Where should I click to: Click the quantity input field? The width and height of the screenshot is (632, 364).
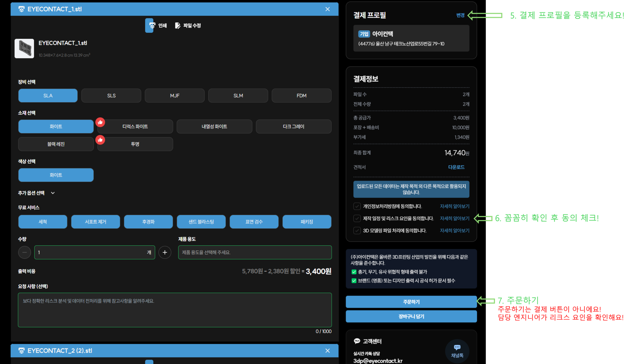click(95, 253)
